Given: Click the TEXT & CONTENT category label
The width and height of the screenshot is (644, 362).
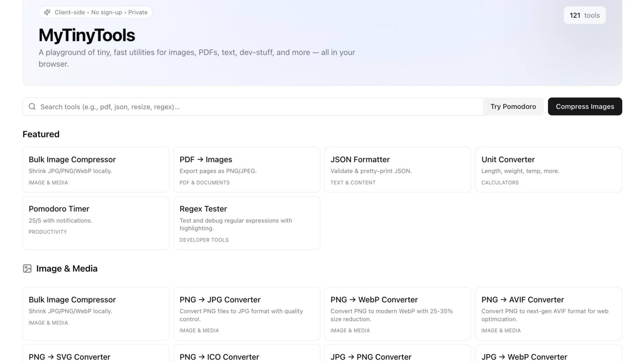Looking at the screenshot, I should tap(353, 183).
